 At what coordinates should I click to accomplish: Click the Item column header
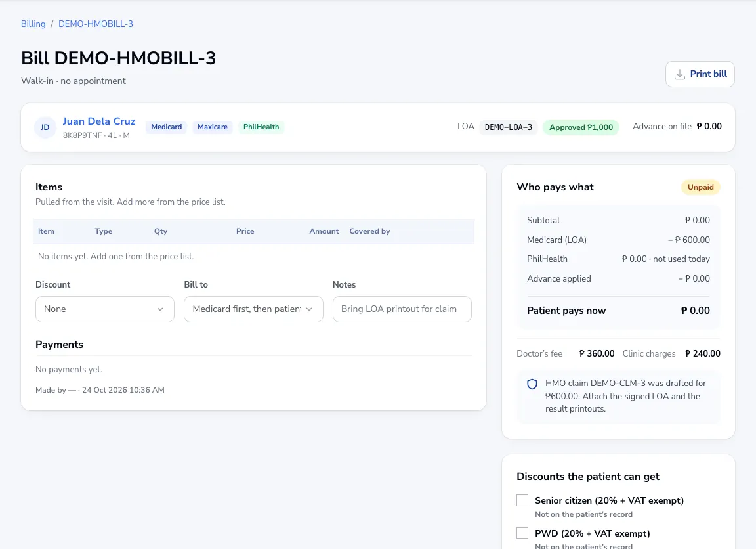47,231
